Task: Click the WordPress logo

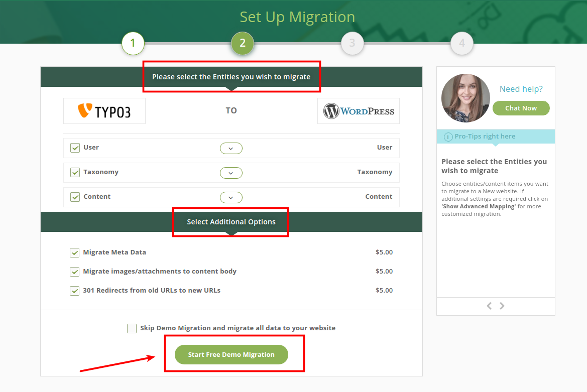Action: (359, 111)
